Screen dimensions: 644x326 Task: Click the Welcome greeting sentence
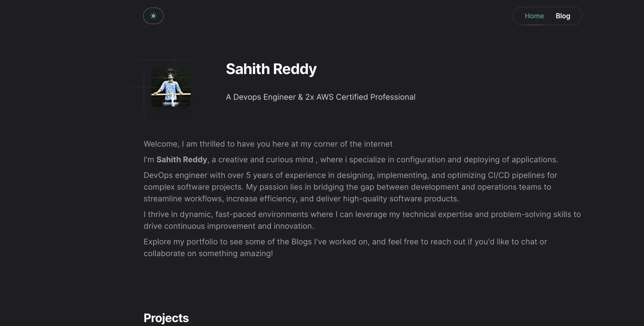point(268,144)
